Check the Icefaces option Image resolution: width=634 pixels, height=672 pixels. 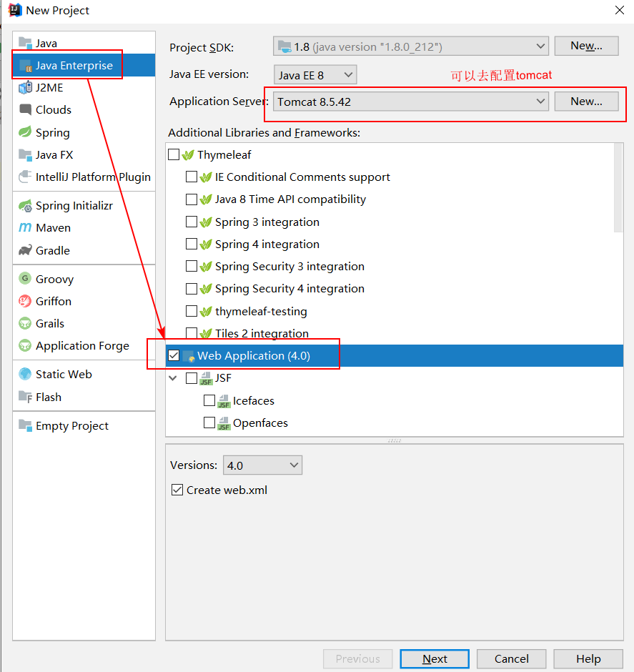(209, 400)
